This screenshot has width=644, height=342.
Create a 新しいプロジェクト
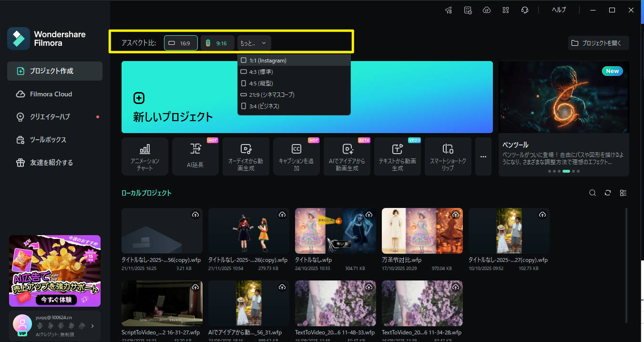click(x=173, y=116)
